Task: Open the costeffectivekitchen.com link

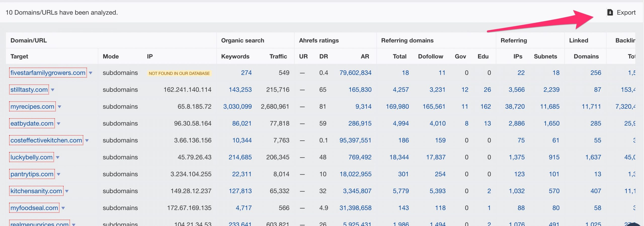Action: pyautogui.click(x=46, y=140)
